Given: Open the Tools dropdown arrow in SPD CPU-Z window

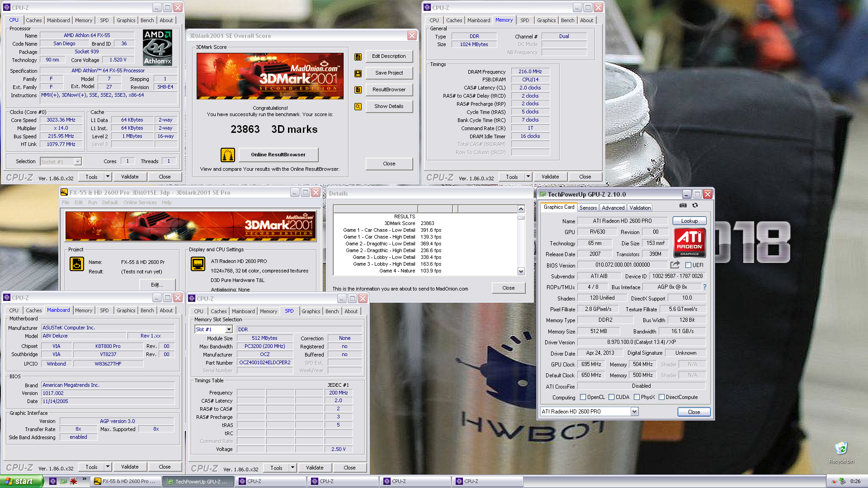Looking at the screenshot, I should click(x=292, y=468).
